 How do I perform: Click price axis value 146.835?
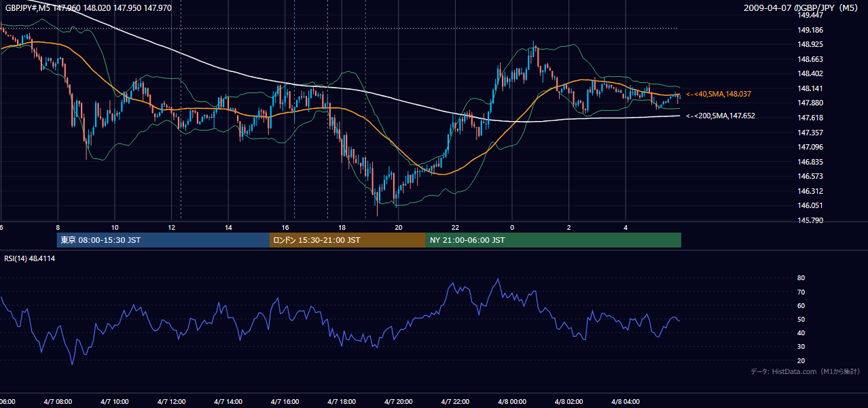point(810,162)
